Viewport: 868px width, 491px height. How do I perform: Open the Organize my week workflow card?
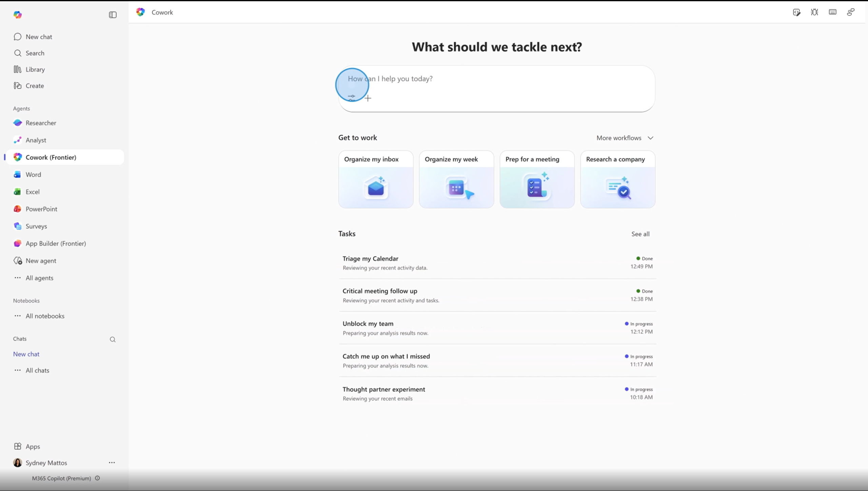click(x=456, y=179)
